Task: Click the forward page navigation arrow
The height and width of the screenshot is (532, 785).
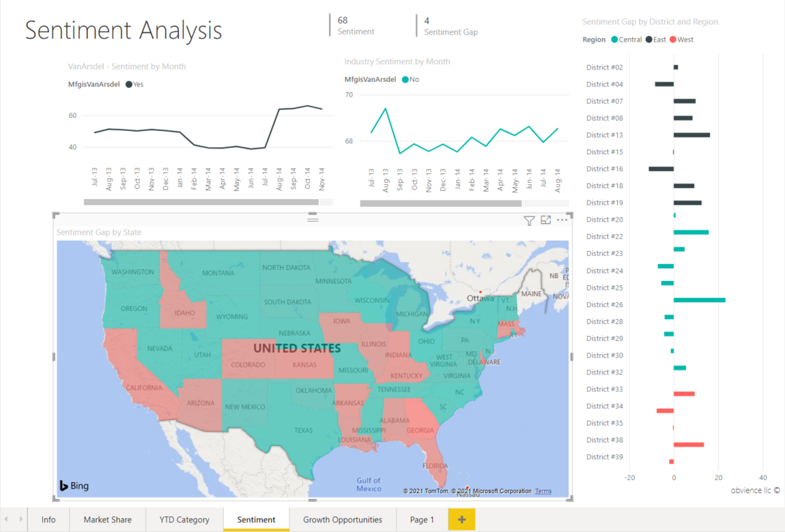Action: click(x=20, y=519)
